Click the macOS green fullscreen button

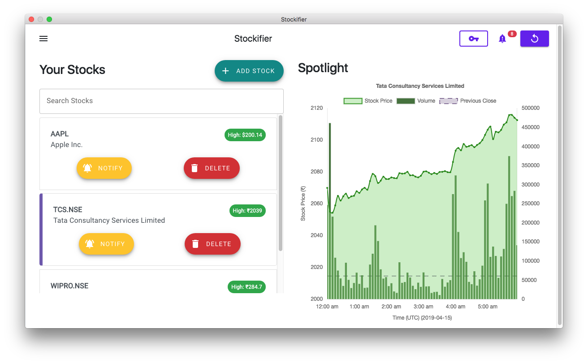49,19
